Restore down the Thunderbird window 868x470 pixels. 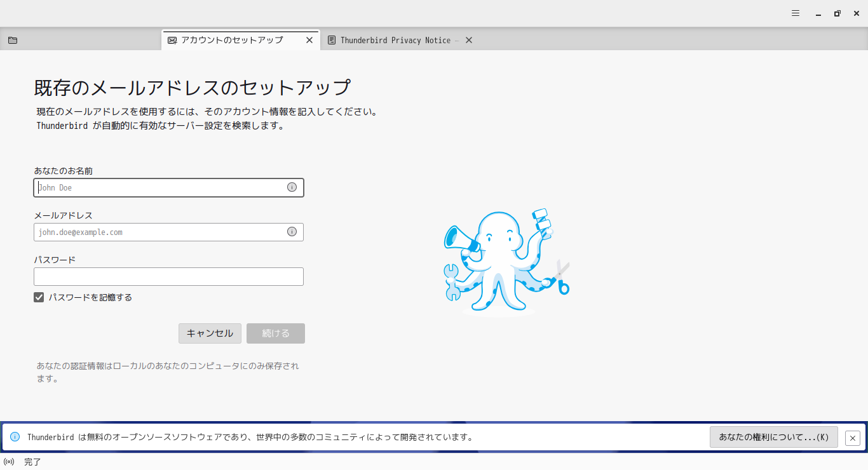point(837,13)
